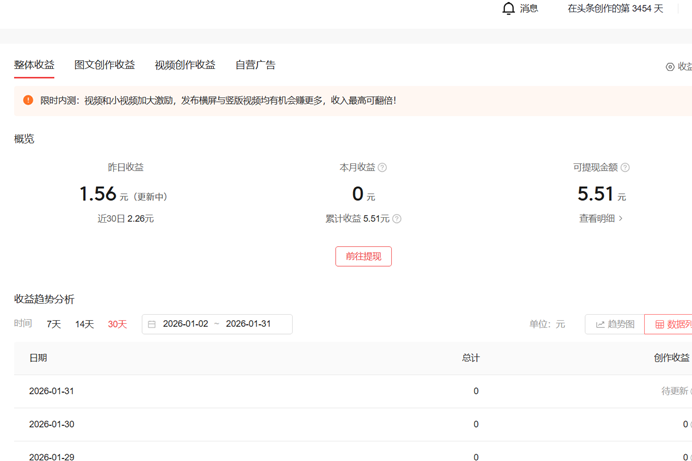The image size is (692, 461).
Task: Click help icon beside 本月收益
Action: [382, 168]
